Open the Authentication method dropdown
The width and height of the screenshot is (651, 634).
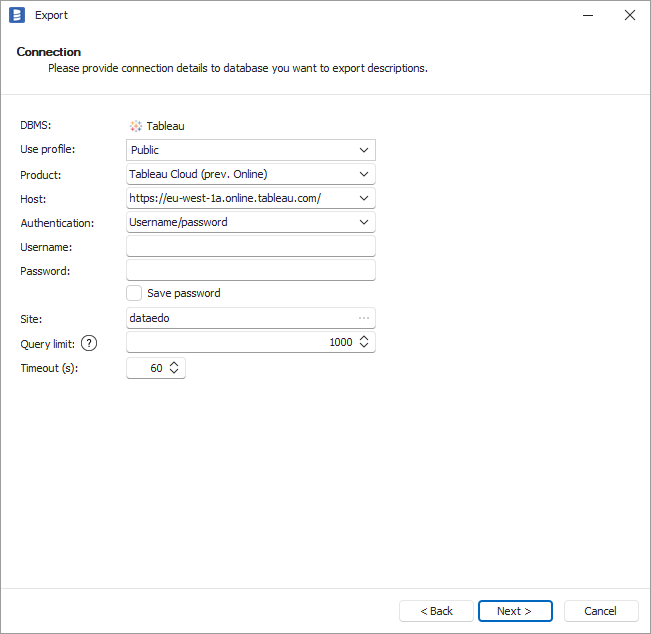[x=364, y=222]
